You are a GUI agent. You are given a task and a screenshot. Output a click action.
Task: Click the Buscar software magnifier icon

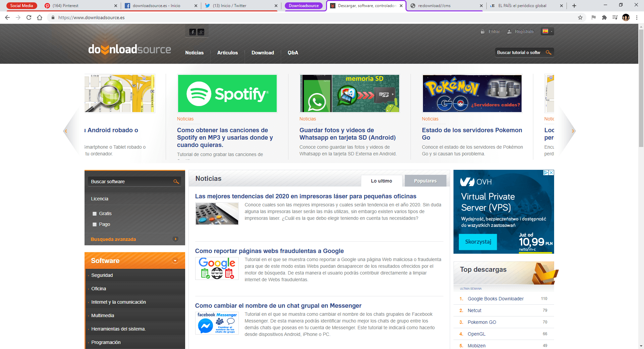coord(176,182)
